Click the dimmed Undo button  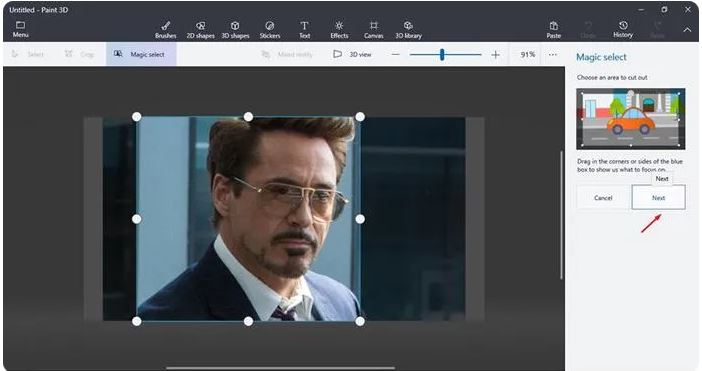(588, 30)
